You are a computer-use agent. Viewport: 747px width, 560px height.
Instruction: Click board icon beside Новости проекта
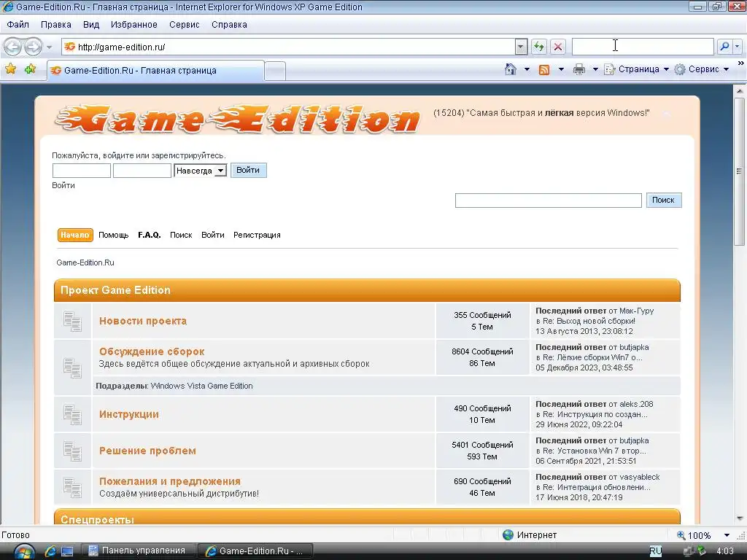72,322
